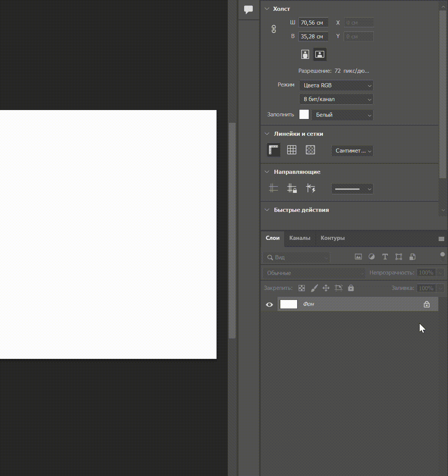448x476 pixels.
Task: Set canvas to portrait orientation
Action: pyautogui.click(x=305, y=54)
